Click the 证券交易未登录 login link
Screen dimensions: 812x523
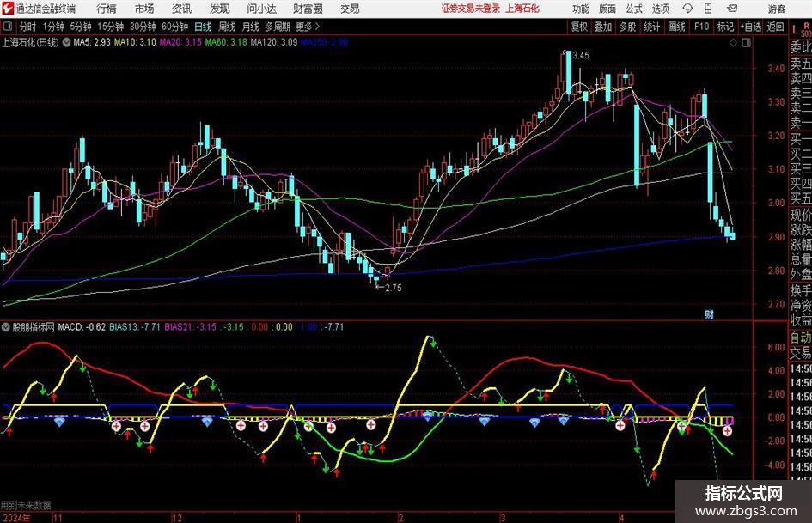click(470, 9)
